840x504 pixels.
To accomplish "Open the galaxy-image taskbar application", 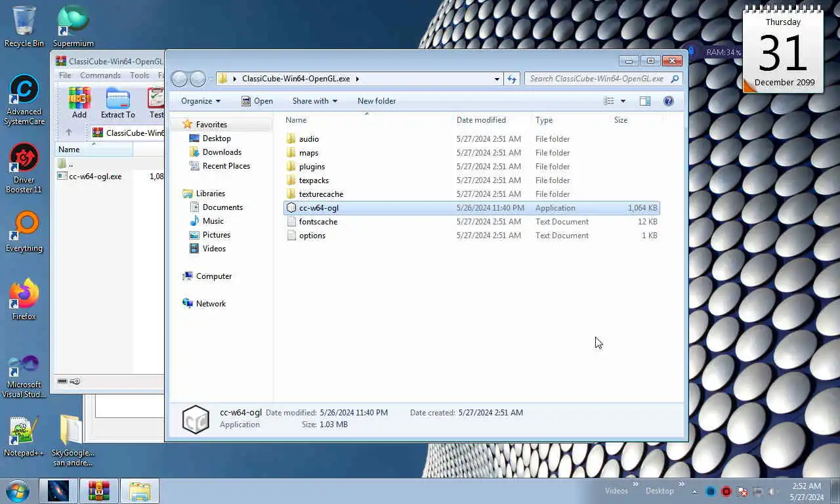I will tap(58, 491).
